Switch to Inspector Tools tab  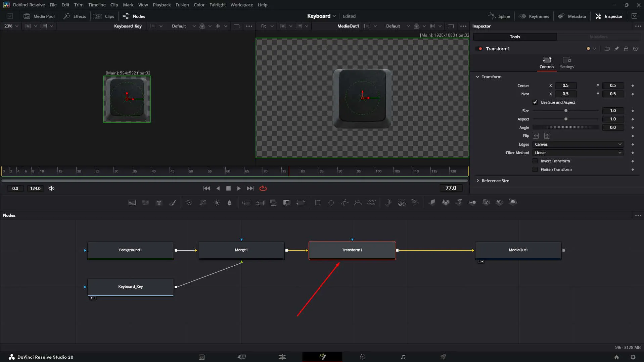(515, 37)
